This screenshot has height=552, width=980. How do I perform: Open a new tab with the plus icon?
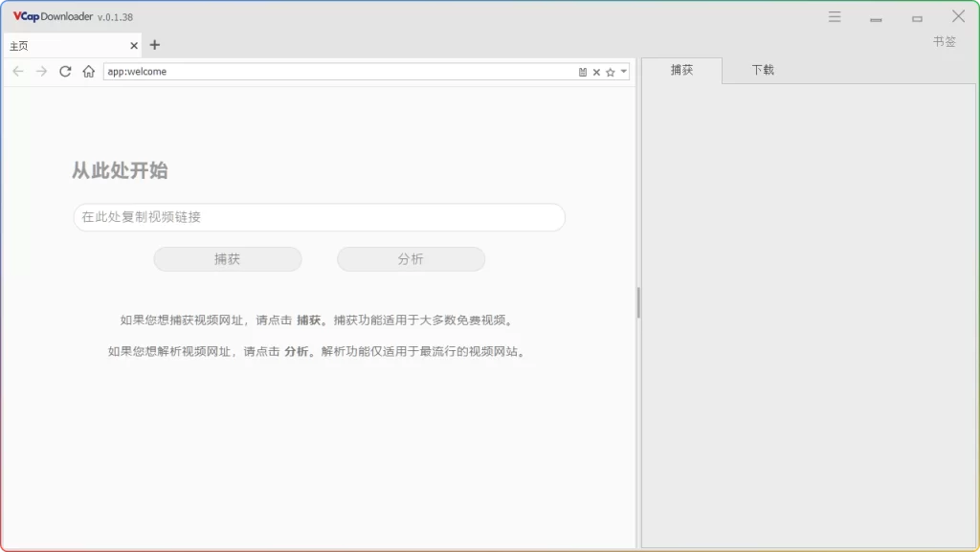point(155,44)
